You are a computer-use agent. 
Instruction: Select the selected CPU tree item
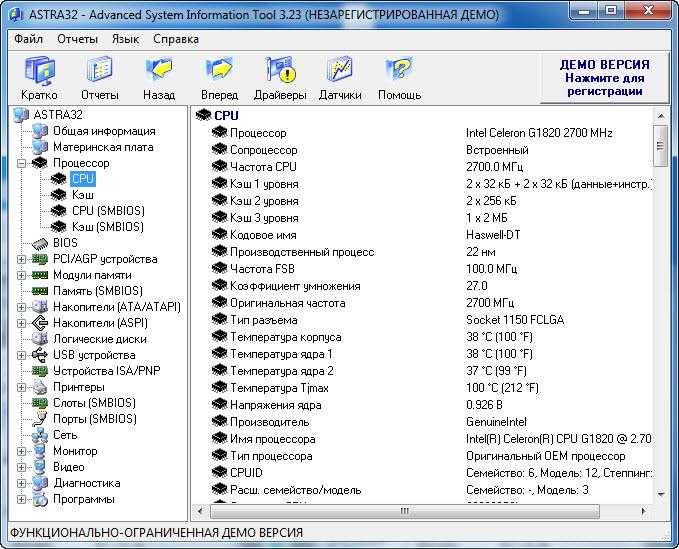[x=83, y=179]
